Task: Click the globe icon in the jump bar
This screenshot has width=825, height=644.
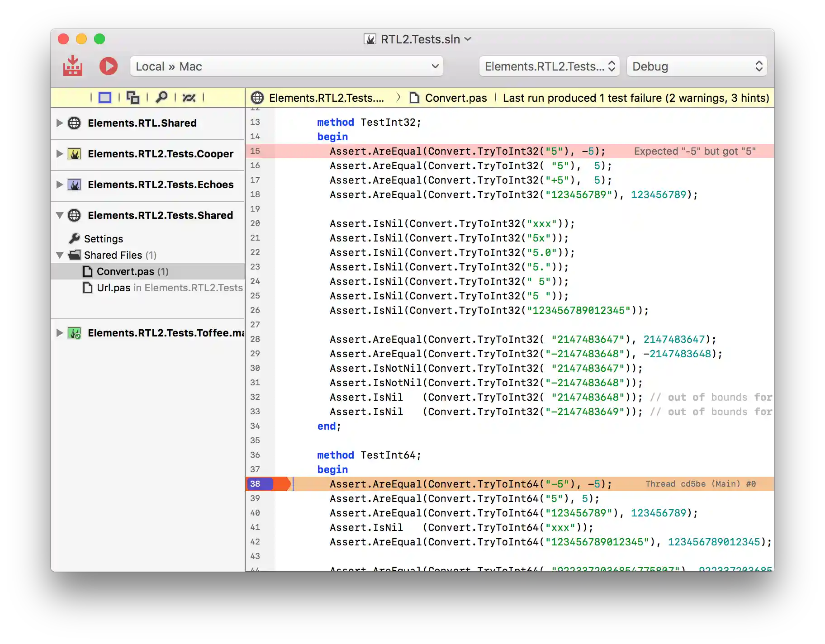Action: pos(257,98)
